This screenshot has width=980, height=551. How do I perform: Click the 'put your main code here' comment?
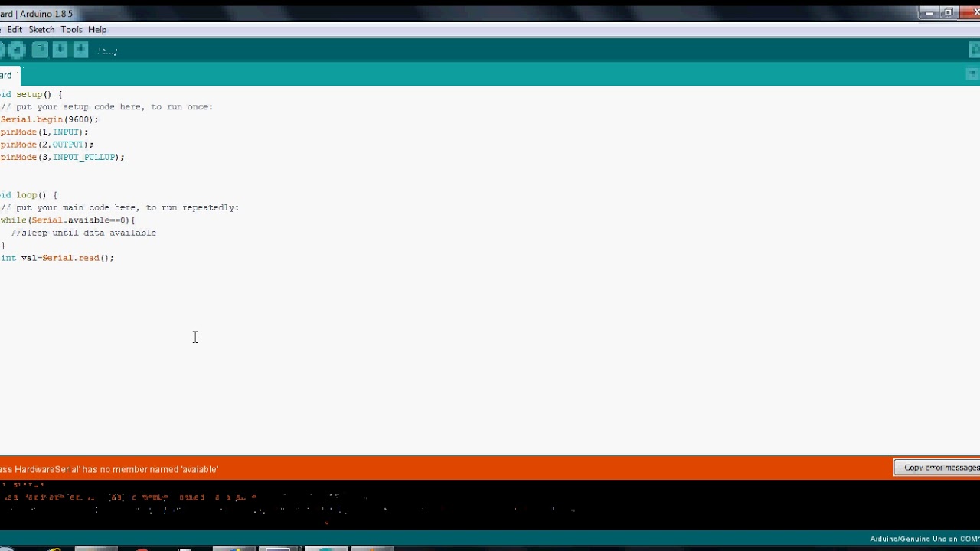pos(119,208)
